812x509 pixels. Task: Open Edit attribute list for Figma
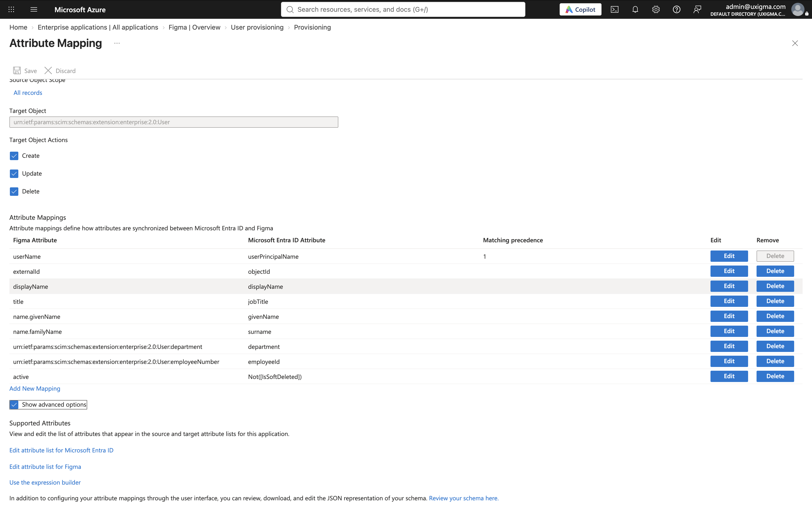[x=45, y=467]
